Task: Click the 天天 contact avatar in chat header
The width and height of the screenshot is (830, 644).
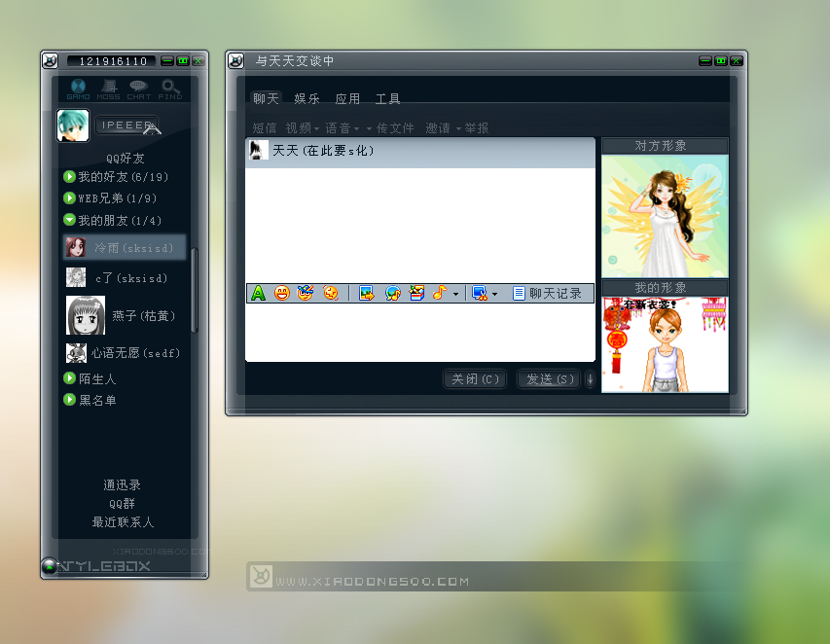Action: point(258,150)
